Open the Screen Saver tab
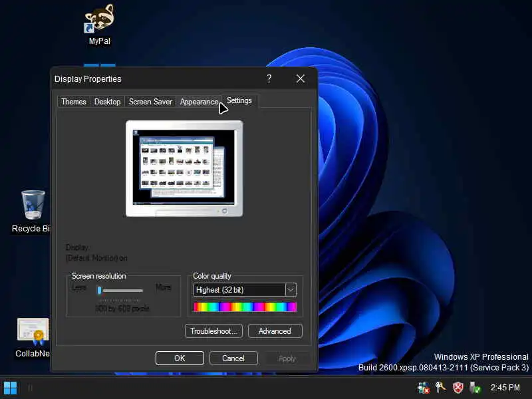 click(x=150, y=102)
